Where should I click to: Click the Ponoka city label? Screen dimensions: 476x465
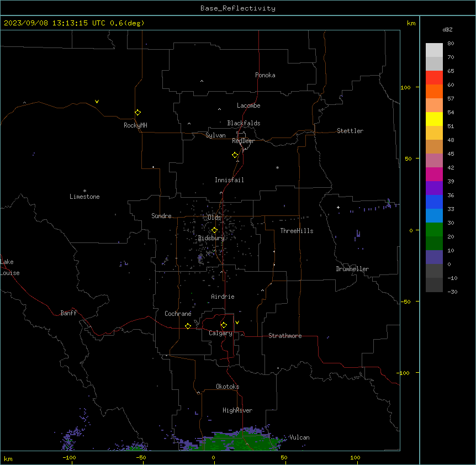(x=265, y=75)
